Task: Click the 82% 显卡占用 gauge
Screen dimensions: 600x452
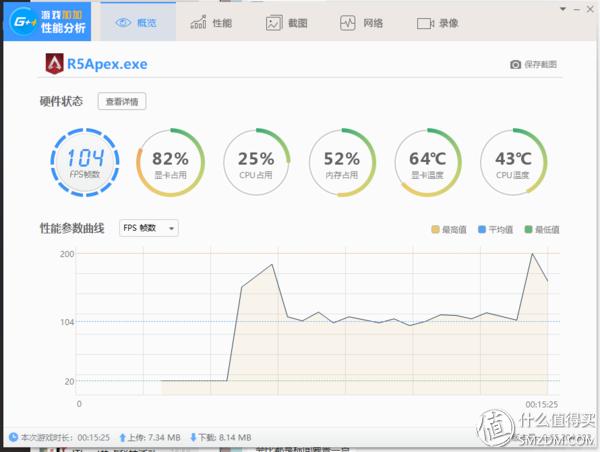Action: (x=170, y=162)
